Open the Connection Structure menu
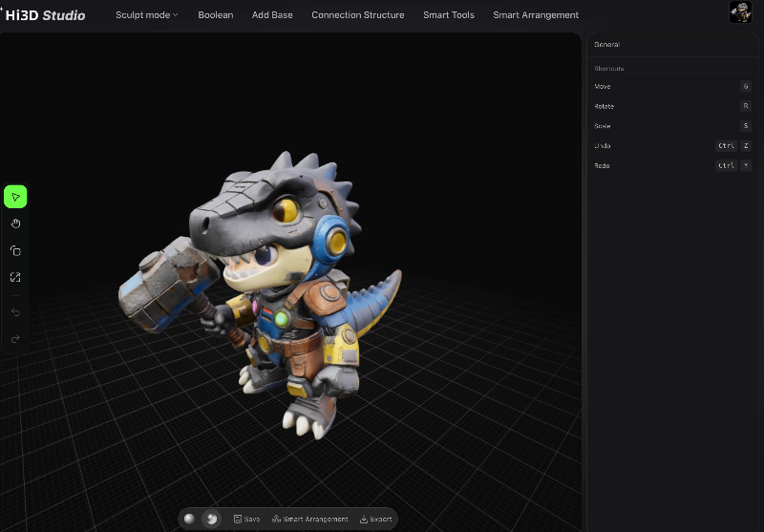Image resolution: width=764 pixels, height=532 pixels. [358, 15]
